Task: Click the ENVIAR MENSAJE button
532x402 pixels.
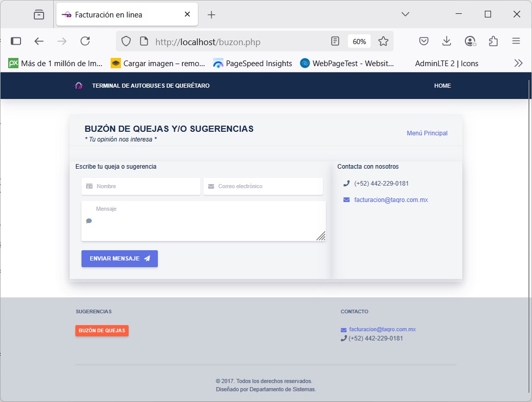Action: pyautogui.click(x=119, y=259)
